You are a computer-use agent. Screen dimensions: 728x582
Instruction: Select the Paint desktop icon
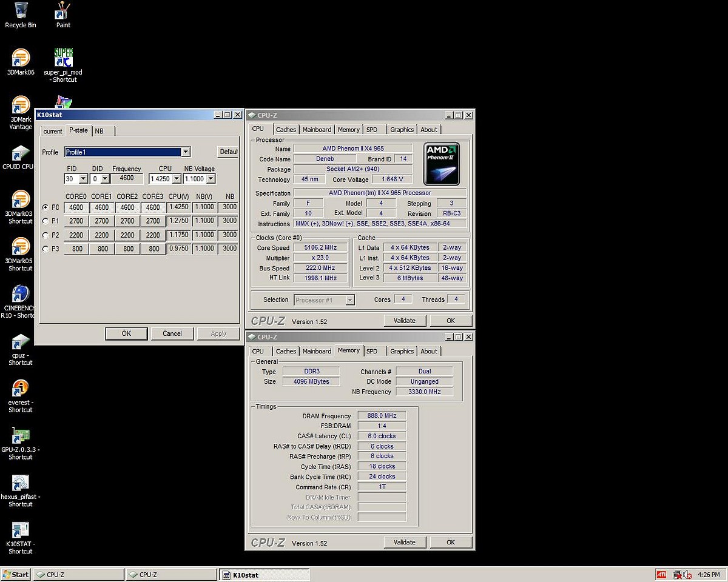tap(63, 15)
